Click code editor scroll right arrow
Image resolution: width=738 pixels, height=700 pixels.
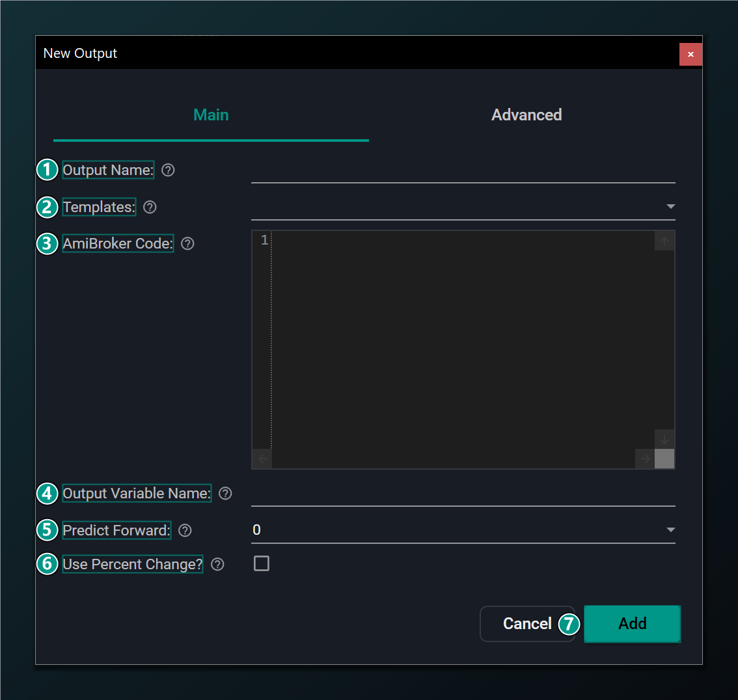tap(645, 458)
